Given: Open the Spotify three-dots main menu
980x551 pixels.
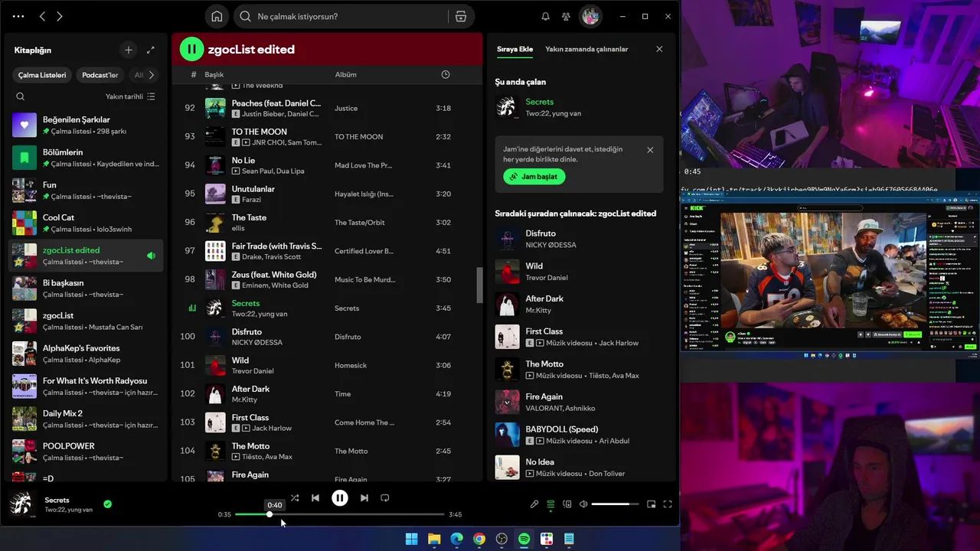Looking at the screenshot, I should click(x=18, y=16).
